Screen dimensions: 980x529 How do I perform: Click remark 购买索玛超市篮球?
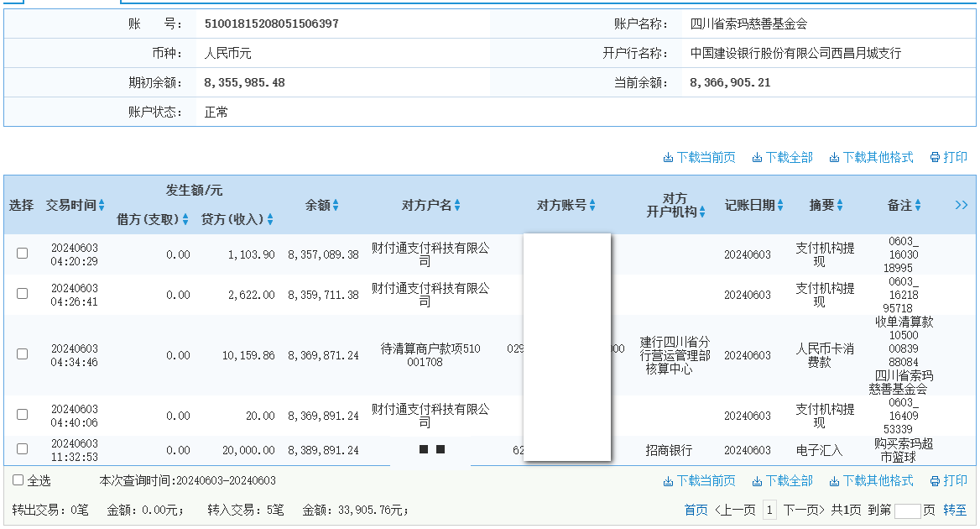903,450
